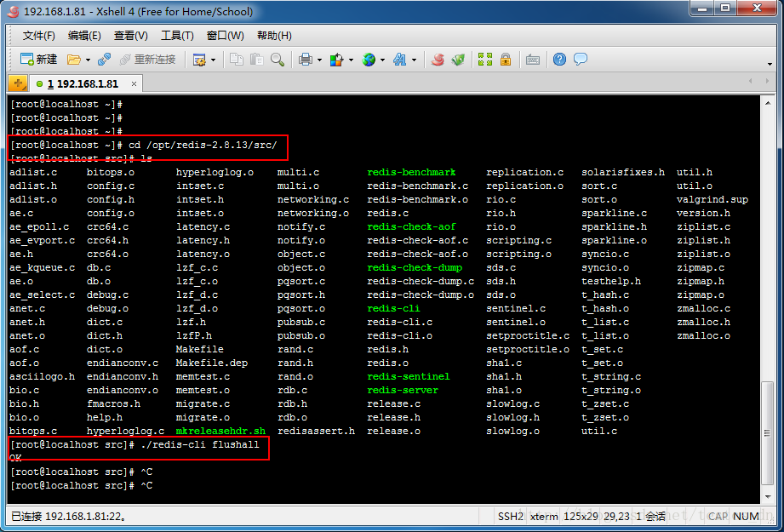
Task: Click the tab scroll right arrow
Action: 767,81
